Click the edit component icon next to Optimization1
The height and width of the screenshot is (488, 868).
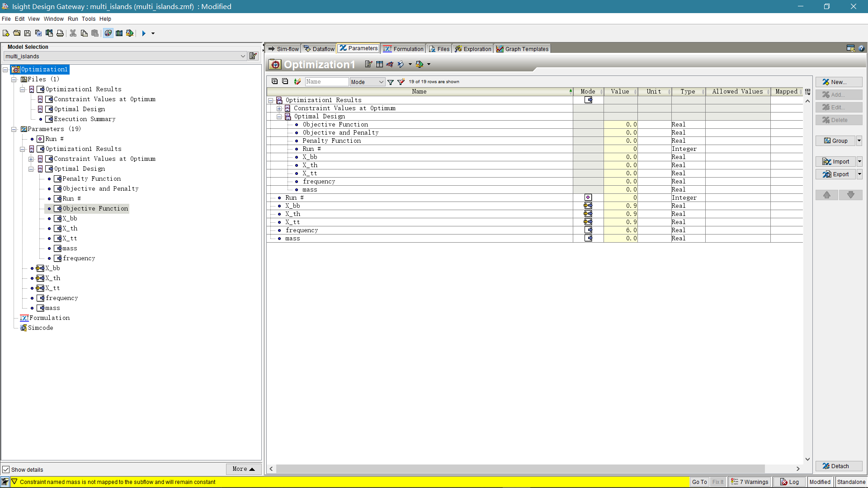point(368,64)
